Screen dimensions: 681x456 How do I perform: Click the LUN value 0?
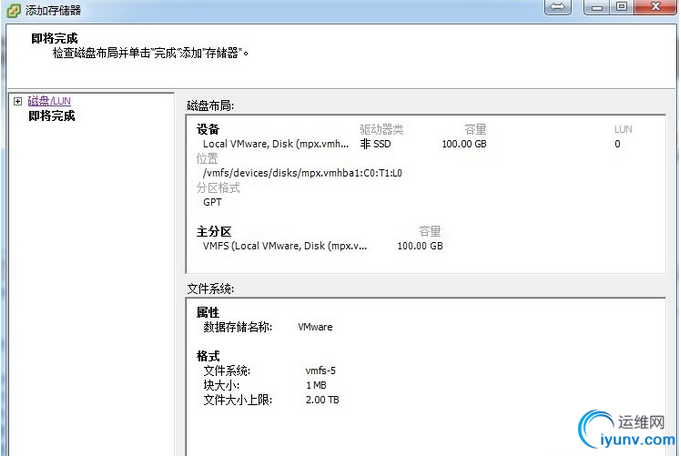pyautogui.click(x=617, y=144)
